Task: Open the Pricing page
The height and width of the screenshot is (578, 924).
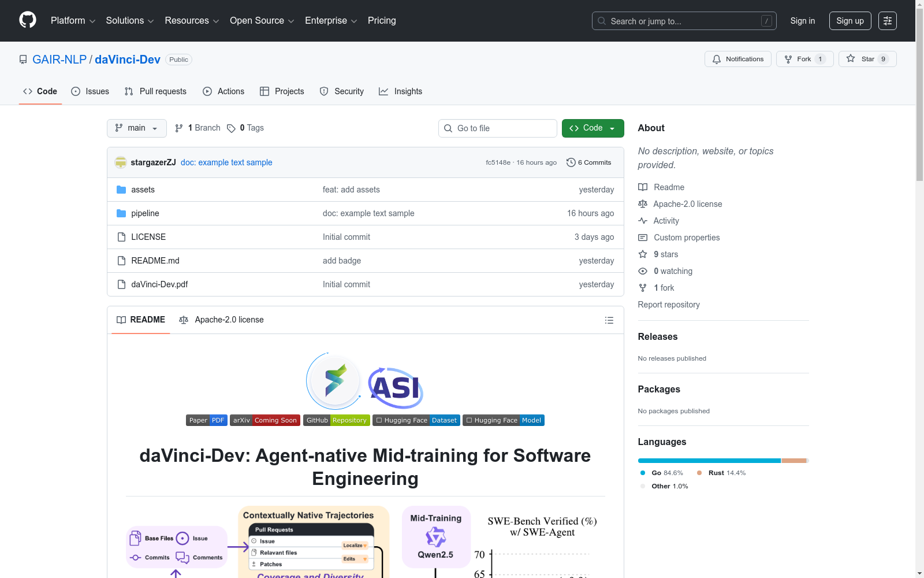Action: 382,21
